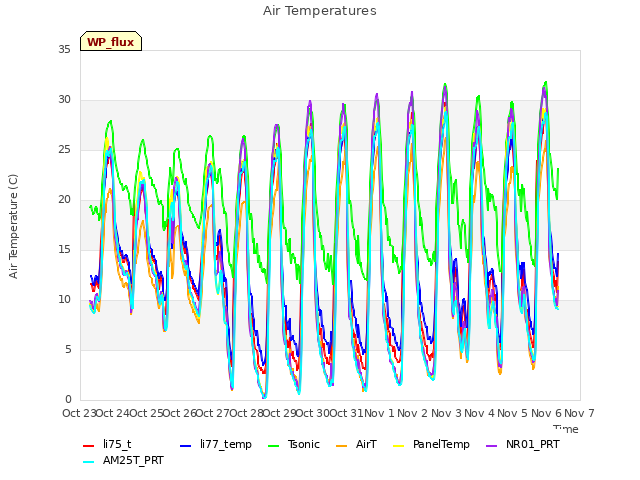Image resolution: width=640 pixels, height=480 pixels.
Task: Click the 25 y-axis tick label
Action: tap(64, 149)
